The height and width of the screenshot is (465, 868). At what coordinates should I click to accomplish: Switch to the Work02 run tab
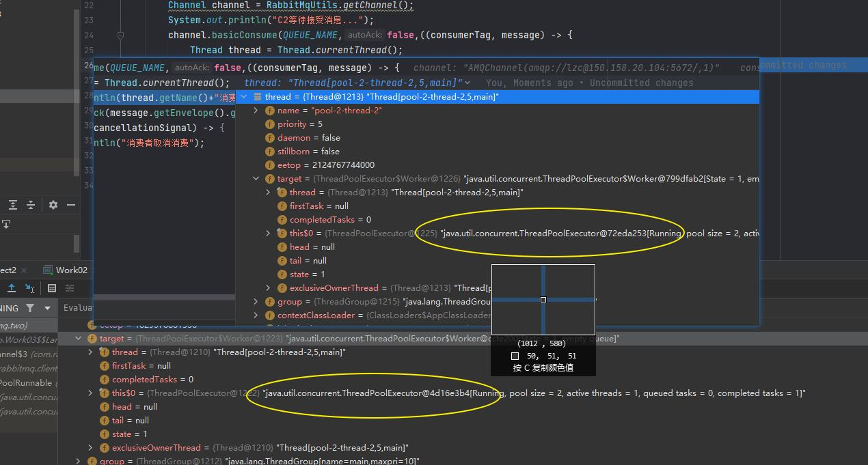[x=65, y=270]
